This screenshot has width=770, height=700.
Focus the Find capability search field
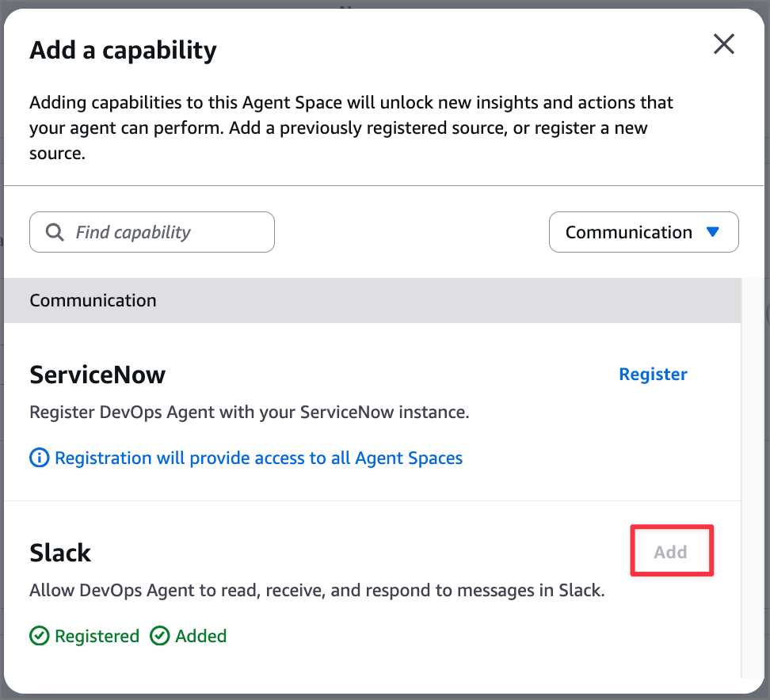(166, 232)
